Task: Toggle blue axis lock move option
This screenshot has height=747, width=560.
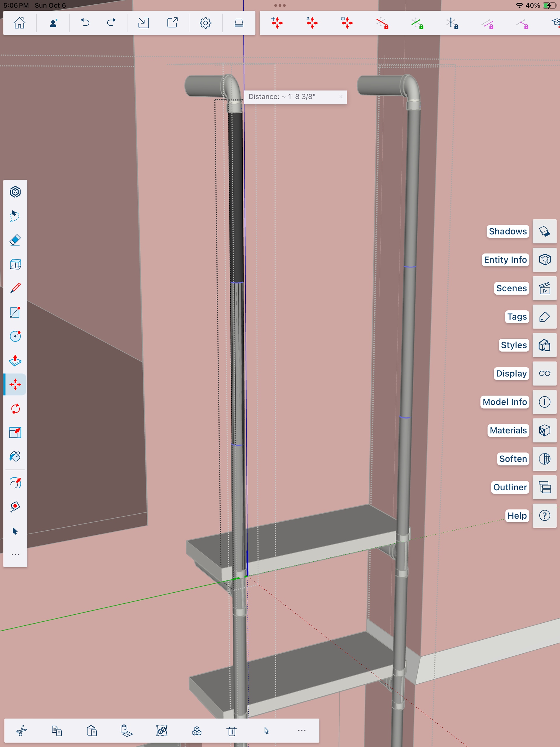Action: (452, 23)
